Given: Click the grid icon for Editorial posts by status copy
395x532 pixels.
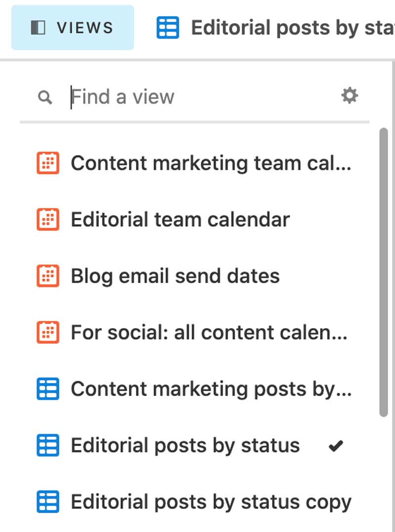Looking at the screenshot, I should 48,501.
